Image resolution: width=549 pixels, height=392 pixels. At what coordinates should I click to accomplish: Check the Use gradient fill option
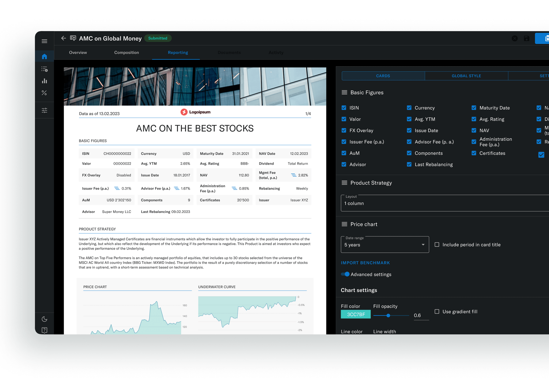coord(437,311)
